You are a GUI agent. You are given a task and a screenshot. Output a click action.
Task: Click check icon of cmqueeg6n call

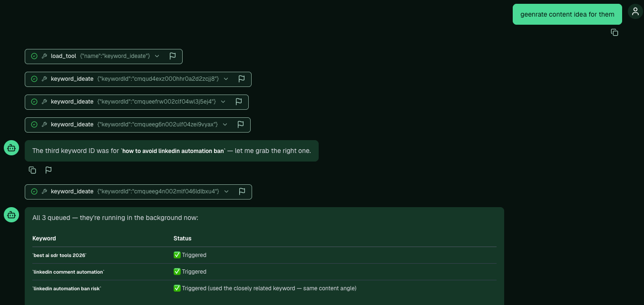(34, 124)
